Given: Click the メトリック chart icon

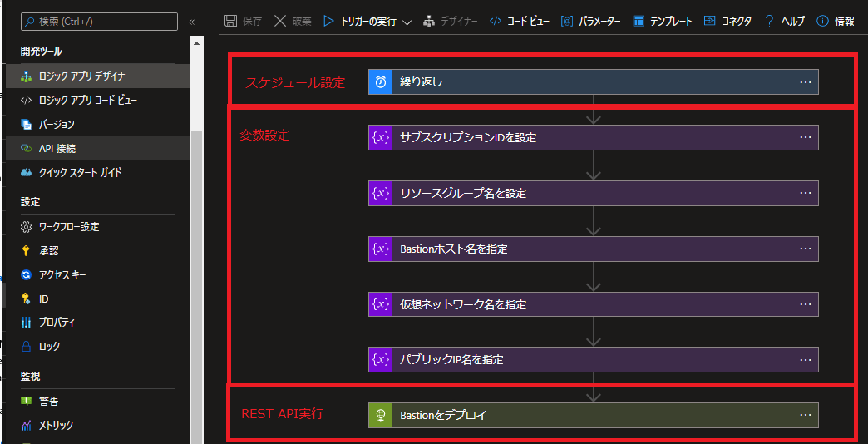Looking at the screenshot, I should click(26, 425).
